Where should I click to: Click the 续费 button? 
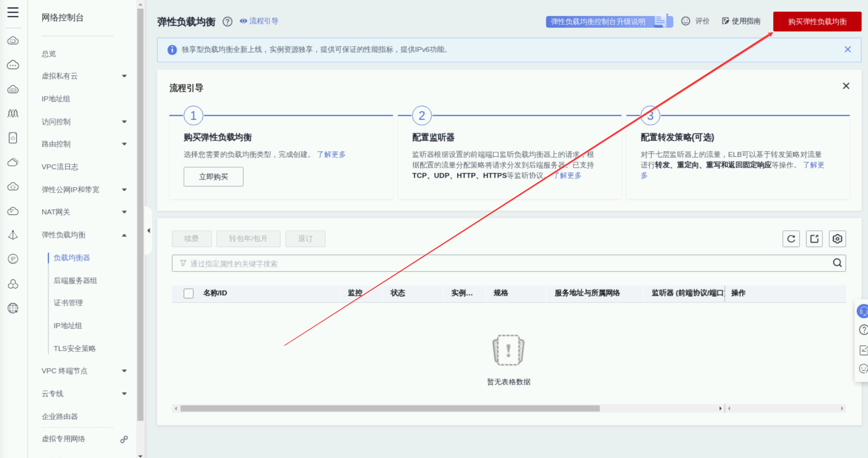(x=192, y=239)
